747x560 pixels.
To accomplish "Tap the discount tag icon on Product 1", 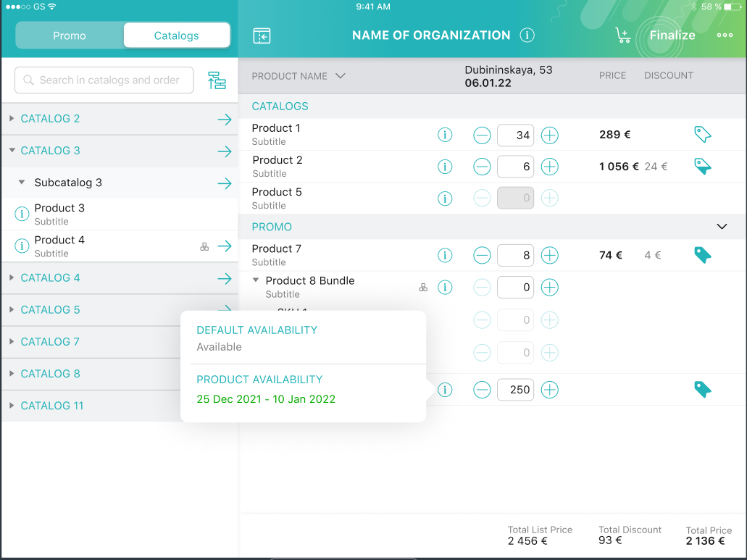I will (701, 135).
